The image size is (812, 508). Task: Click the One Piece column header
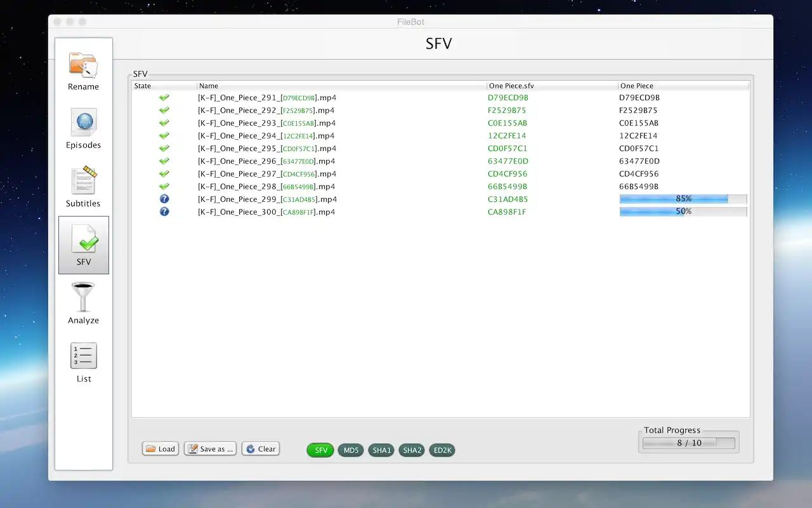click(x=684, y=86)
